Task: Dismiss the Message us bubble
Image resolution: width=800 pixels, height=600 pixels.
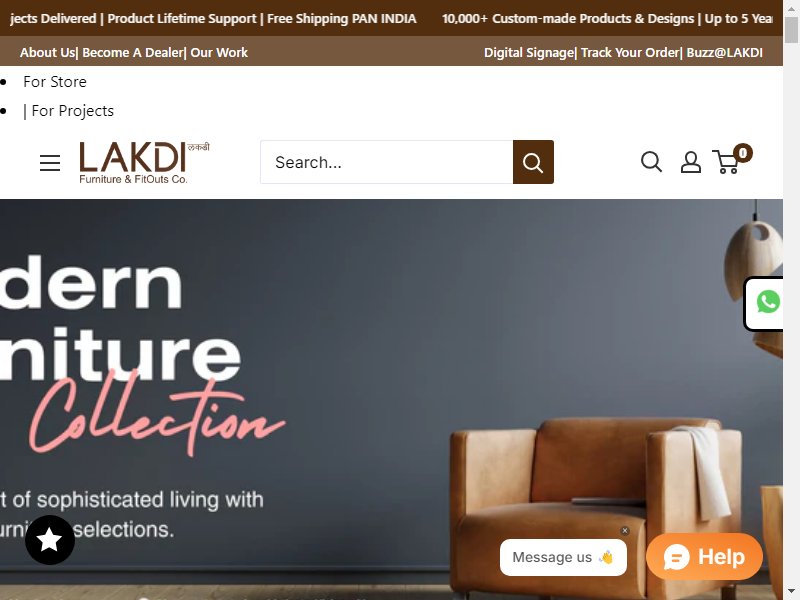Action: coord(625,531)
